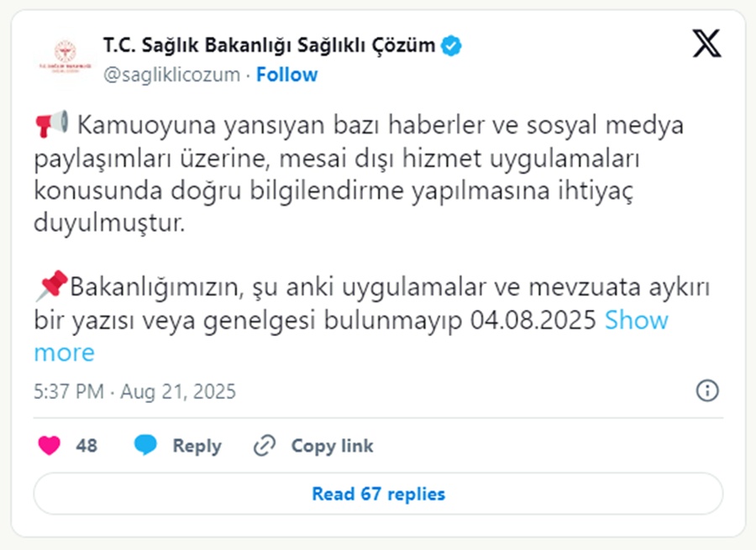Open the @sagliklicozum handle
The image size is (756, 550).
coord(171,75)
